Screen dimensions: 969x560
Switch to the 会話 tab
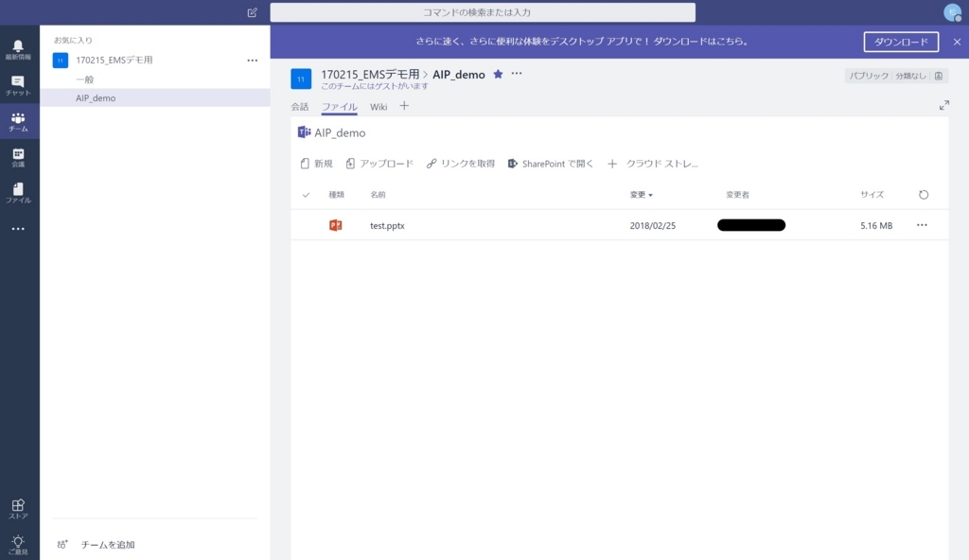(300, 107)
